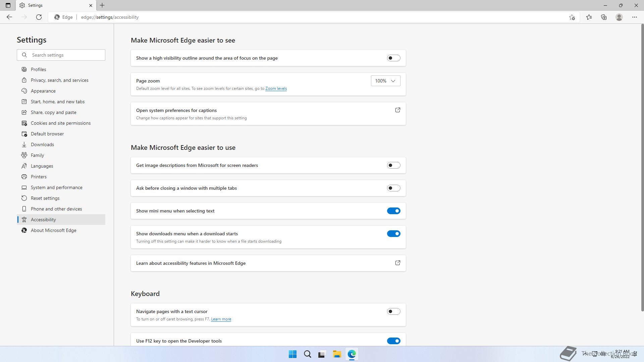Open Cookies and site permissions
This screenshot has height=362, width=644.
point(61,123)
